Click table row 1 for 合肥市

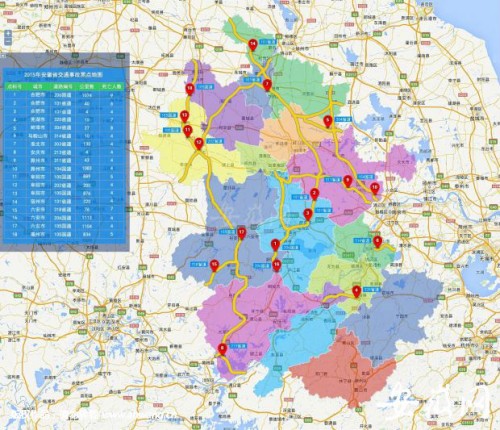tap(64, 95)
